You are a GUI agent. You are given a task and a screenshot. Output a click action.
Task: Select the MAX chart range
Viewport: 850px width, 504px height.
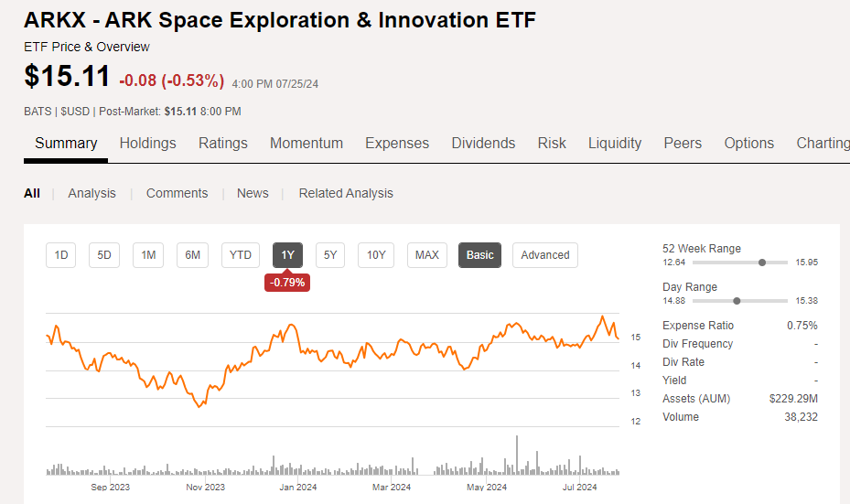point(426,255)
